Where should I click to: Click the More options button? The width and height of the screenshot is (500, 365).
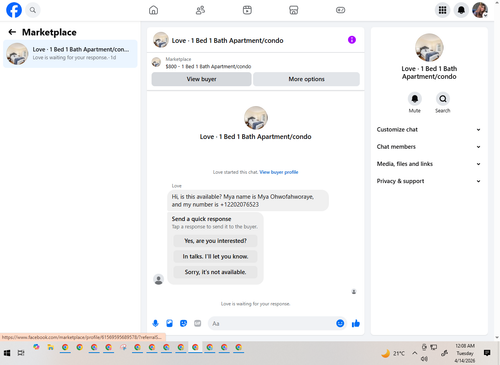[306, 79]
